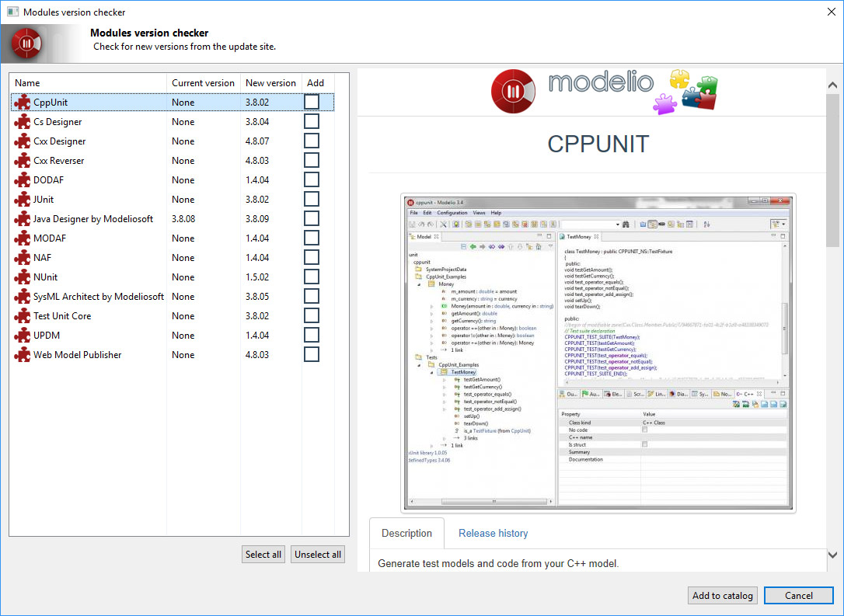844x616 pixels.
Task: Check the Web Model Publisher checkbox
Action: click(x=312, y=354)
